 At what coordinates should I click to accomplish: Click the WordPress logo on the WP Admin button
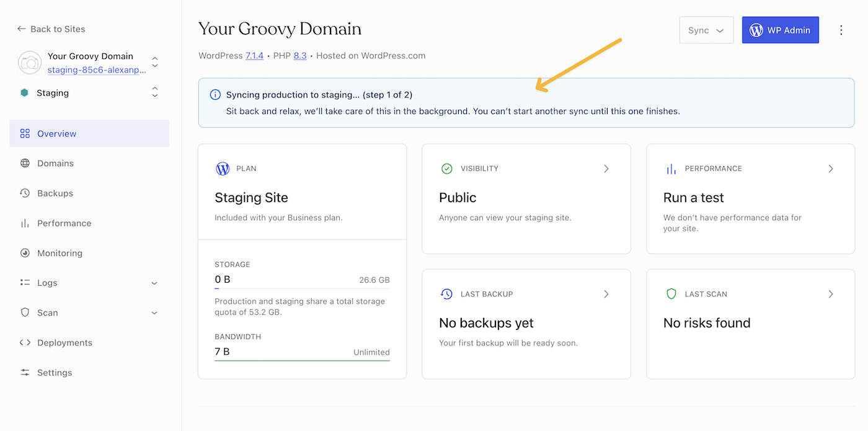click(756, 30)
